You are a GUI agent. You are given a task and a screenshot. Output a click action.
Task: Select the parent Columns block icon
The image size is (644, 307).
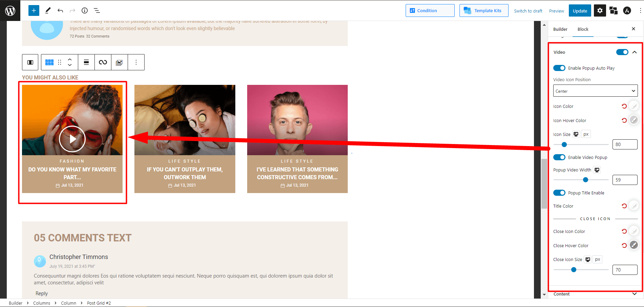tap(30, 62)
